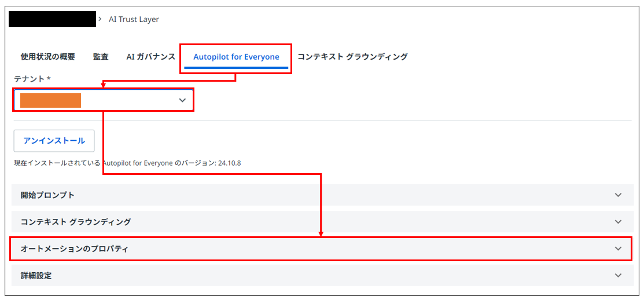Expand the 開始プロンプト section
Screen dimensions: 644x300
point(322,195)
